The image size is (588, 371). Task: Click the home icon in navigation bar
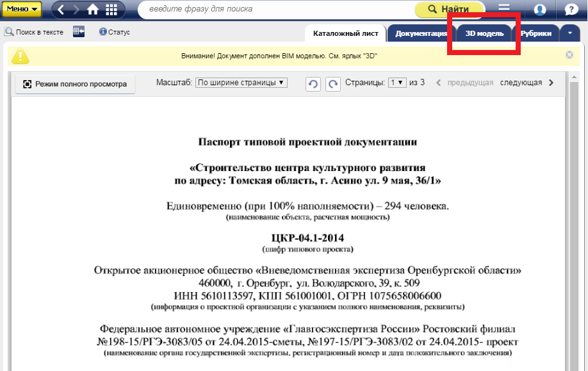(94, 10)
